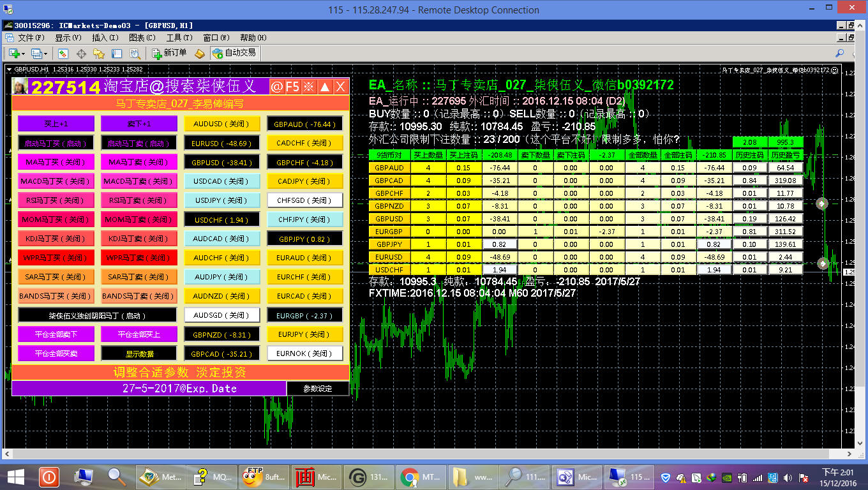Toggle GBPAUD (-76.44) pair button

[304, 124]
